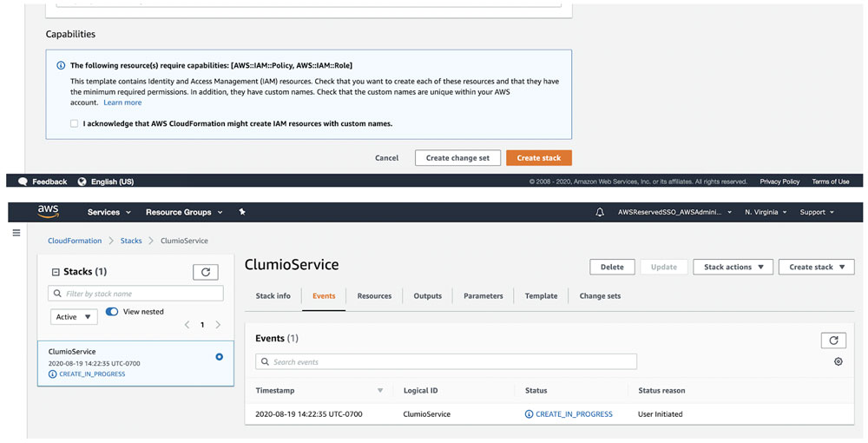The width and height of the screenshot is (868, 443).
Task: Open the Stacks breadcrumb link
Action: coord(131,241)
